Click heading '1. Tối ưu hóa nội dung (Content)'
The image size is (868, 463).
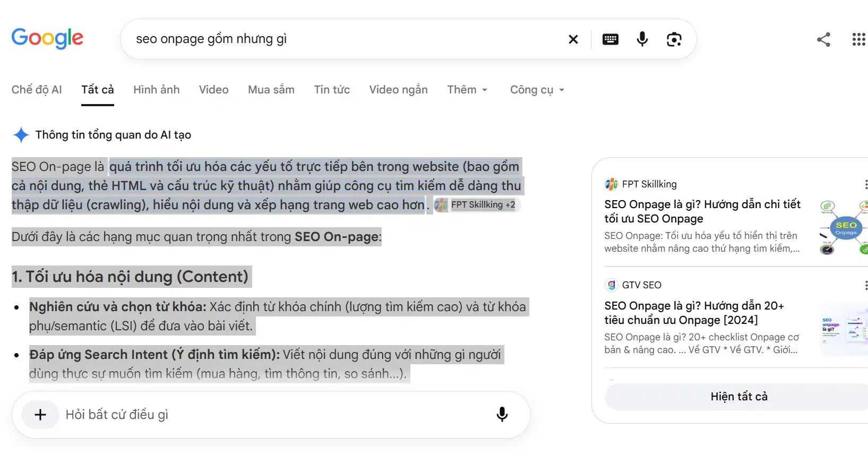click(x=130, y=277)
